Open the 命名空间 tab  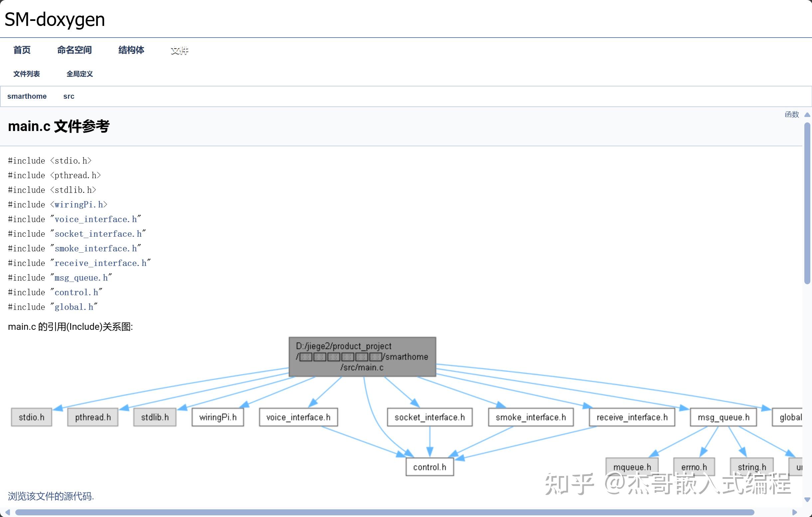[x=75, y=50]
